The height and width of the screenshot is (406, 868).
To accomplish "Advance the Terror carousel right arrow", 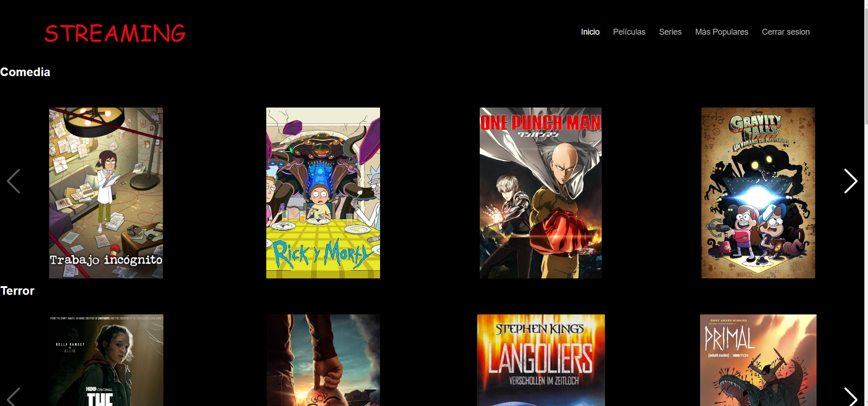I will (x=850, y=397).
